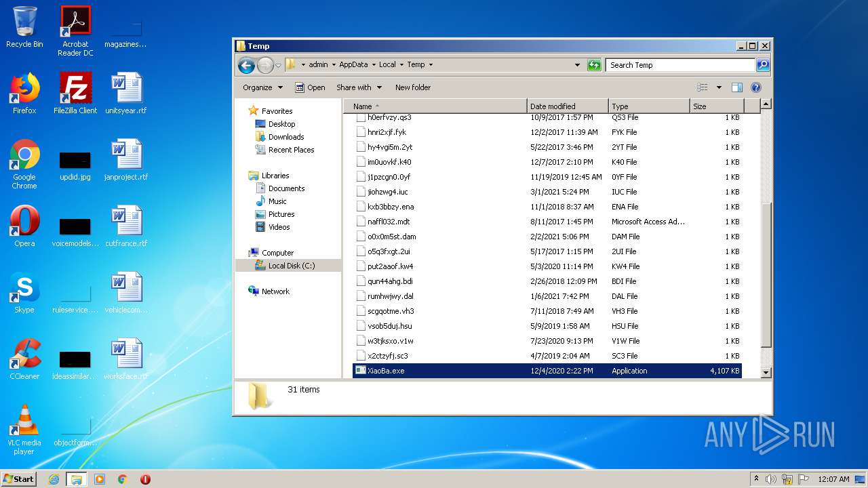Expand Share with dropdown

[x=359, y=87]
